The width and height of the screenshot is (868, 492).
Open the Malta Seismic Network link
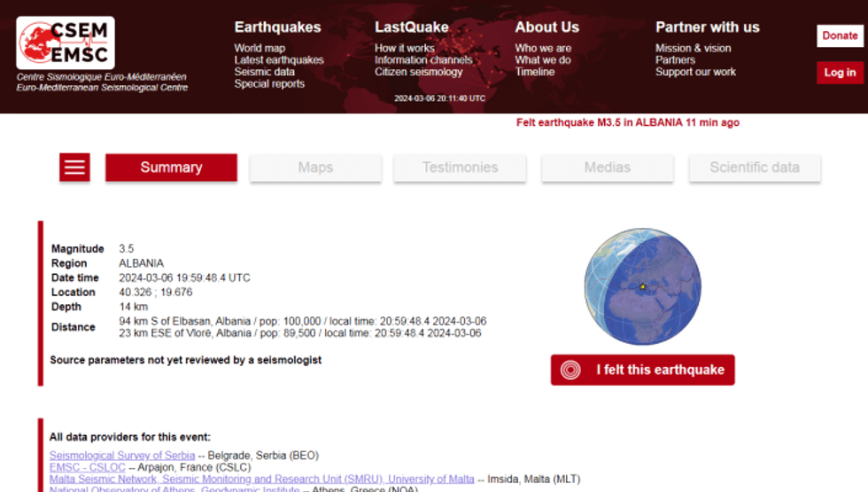pos(261,479)
